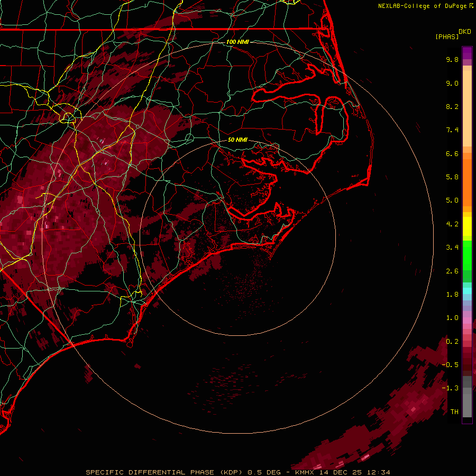Click the 5.8 scale value
Image resolution: width=476 pixels, height=476 pixels.
[x=452, y=177]
